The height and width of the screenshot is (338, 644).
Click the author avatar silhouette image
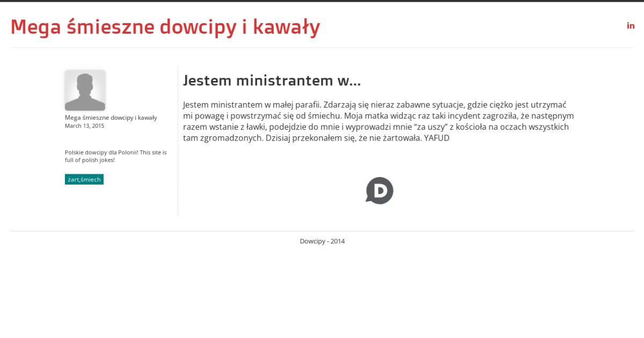85,90
